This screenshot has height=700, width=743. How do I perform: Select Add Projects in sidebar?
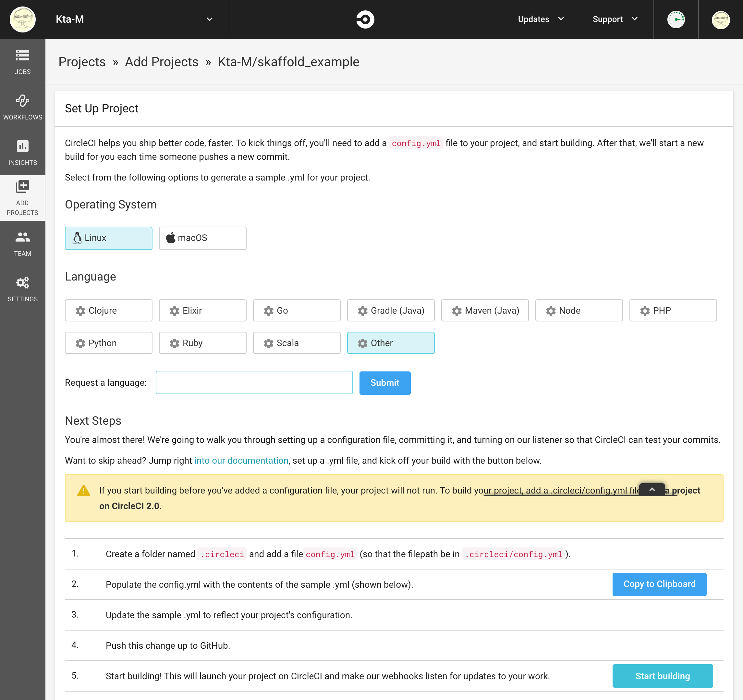click(22, 198)
